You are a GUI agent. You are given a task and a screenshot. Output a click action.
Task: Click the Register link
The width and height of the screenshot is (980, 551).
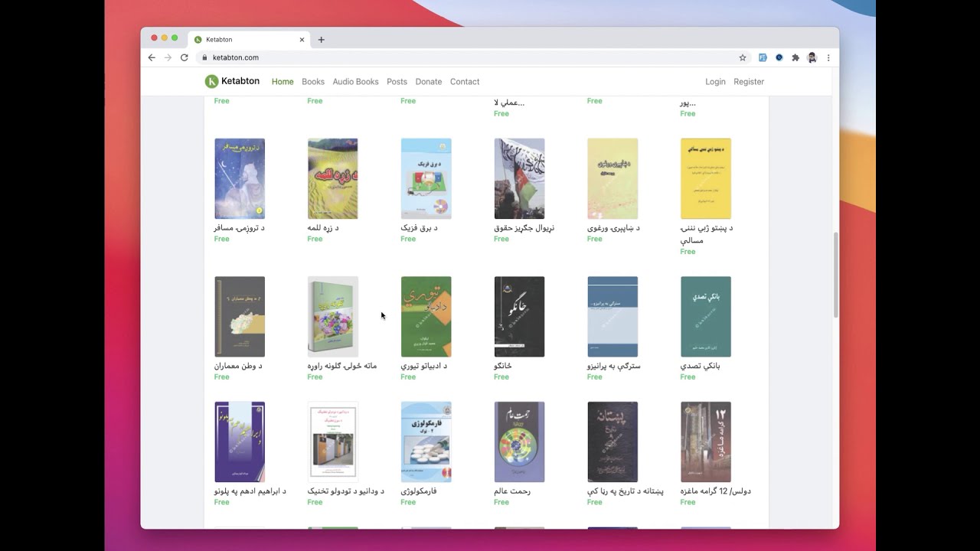point(749,82)
